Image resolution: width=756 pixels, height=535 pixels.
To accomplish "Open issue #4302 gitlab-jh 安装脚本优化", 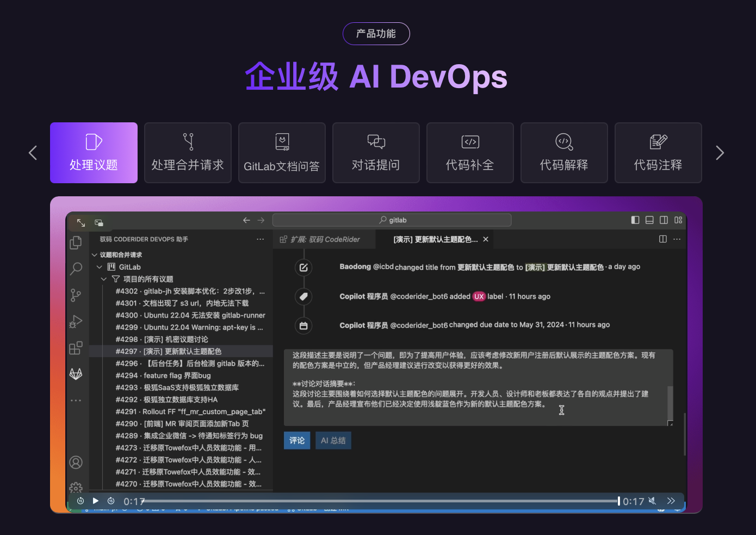I will point(190,291).
